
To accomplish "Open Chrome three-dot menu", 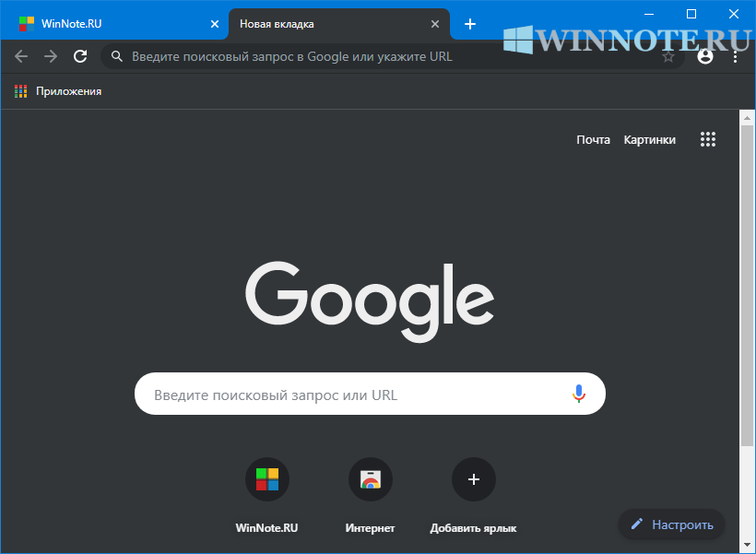I will (735, 56).
